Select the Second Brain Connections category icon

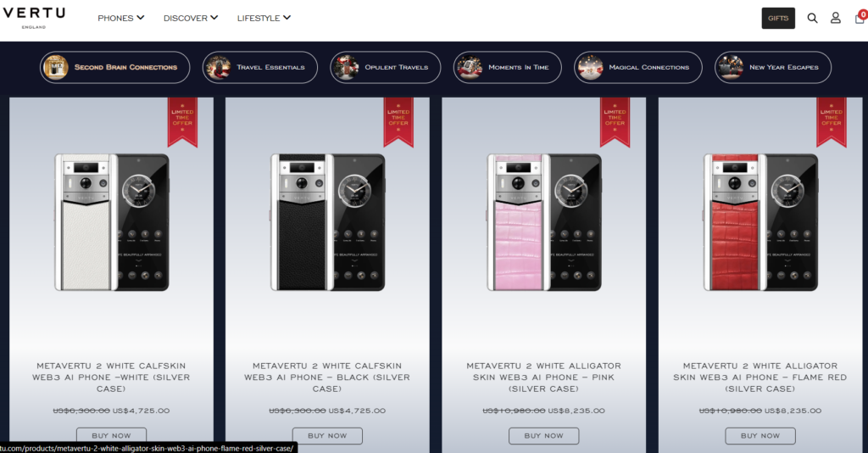[56, 68]
